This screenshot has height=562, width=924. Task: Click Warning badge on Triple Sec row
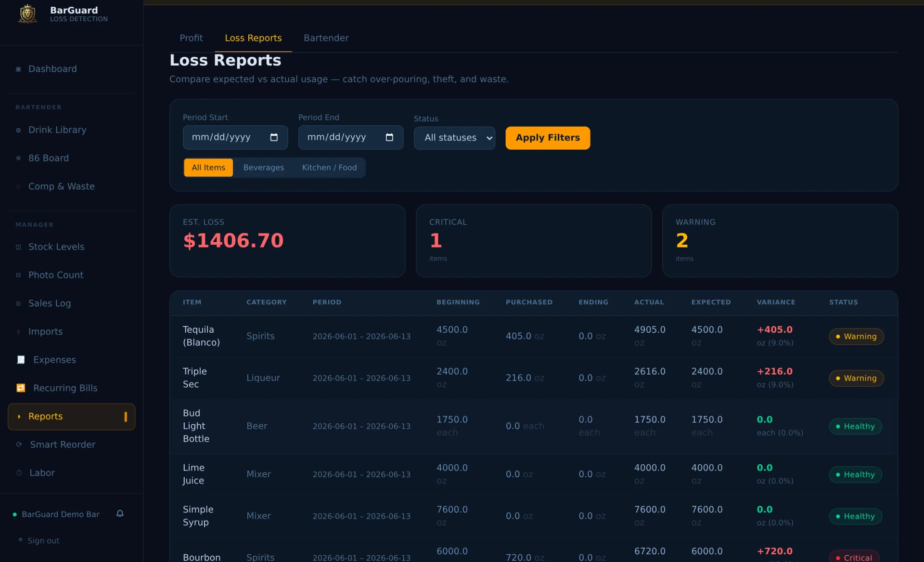pos(856,379)
